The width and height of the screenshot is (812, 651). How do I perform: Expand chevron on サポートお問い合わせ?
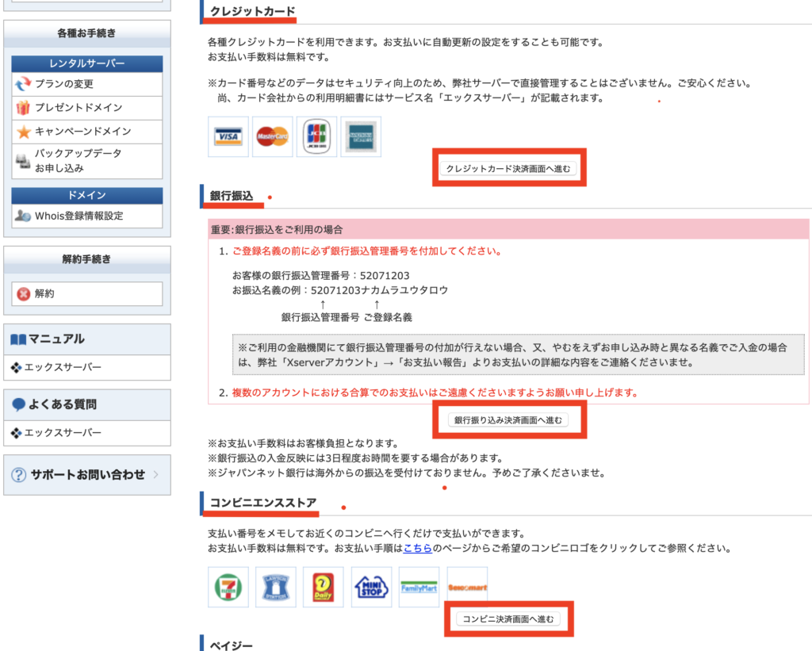pos(156,474)
